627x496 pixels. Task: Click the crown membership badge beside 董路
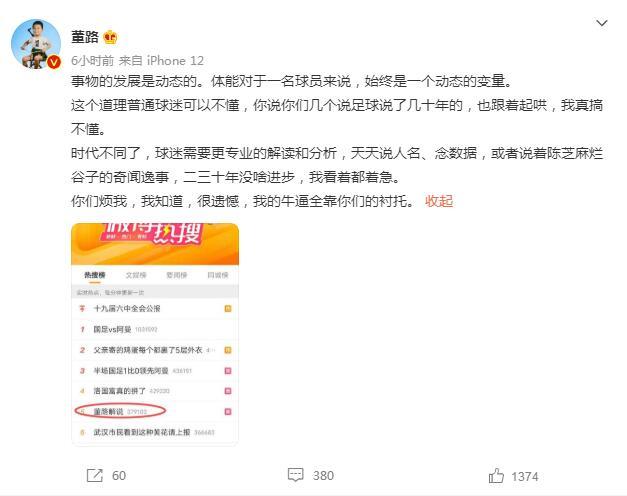coord(110,37)
